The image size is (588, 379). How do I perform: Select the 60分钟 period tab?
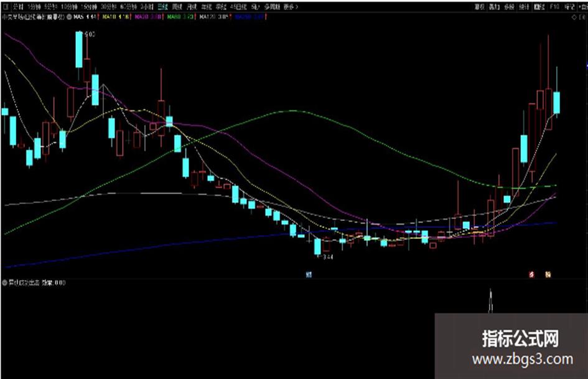tap(129, 7)
